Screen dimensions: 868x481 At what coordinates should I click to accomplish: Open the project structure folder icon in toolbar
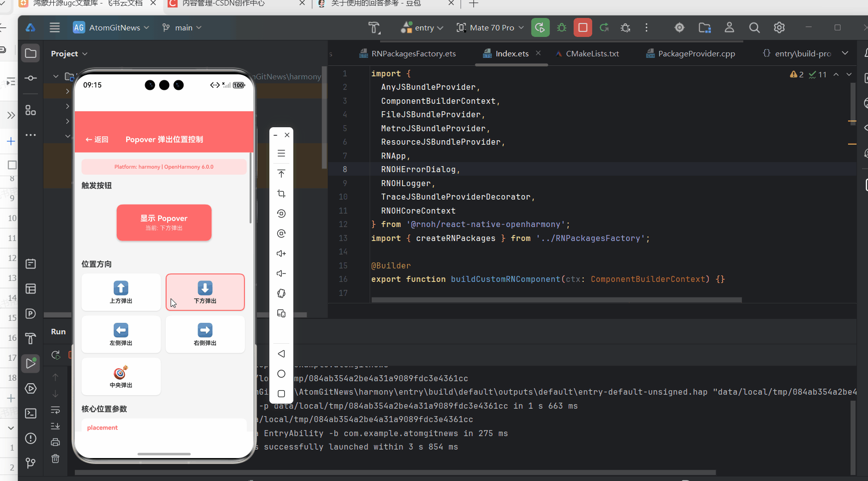click(704, 27)
